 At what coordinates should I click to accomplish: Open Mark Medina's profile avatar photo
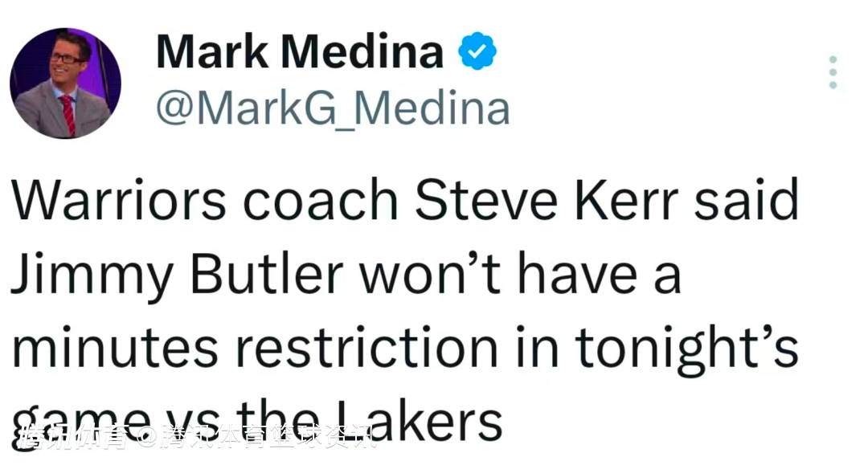point(65,83)
